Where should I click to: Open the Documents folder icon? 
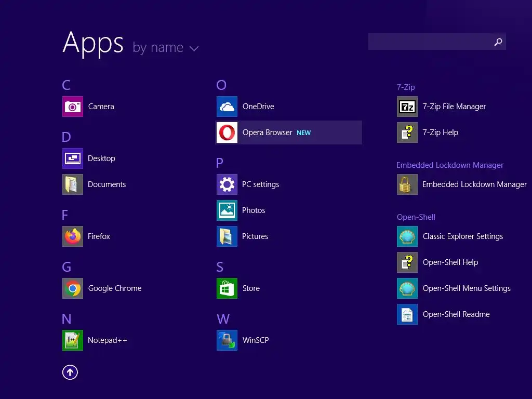point(73,184)
